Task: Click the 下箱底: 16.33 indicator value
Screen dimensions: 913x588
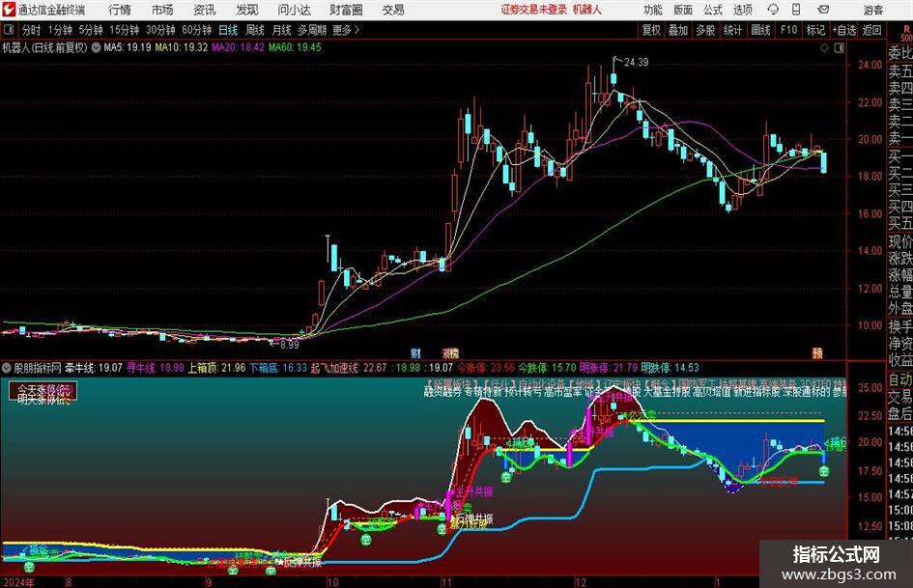Action: tap(278, 368)
